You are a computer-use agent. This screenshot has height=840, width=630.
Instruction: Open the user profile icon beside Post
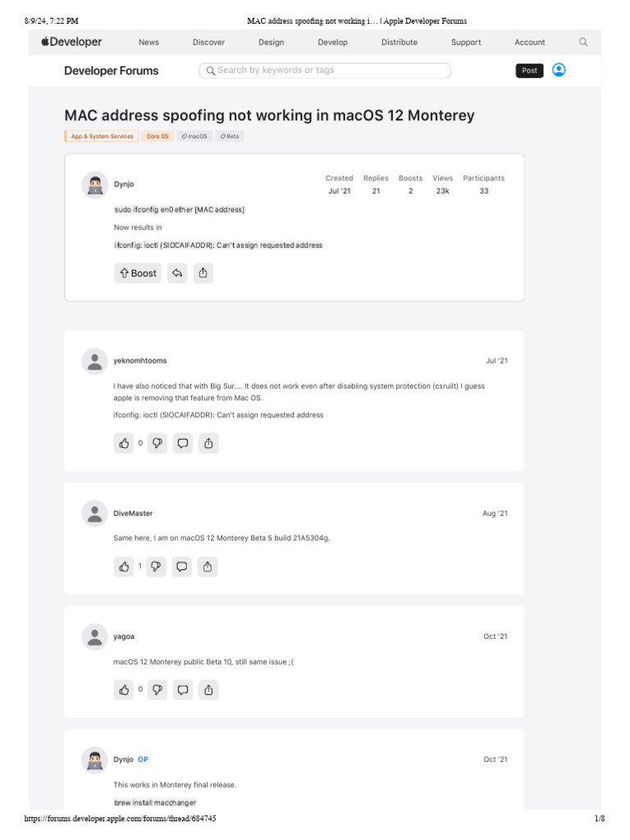559,70
